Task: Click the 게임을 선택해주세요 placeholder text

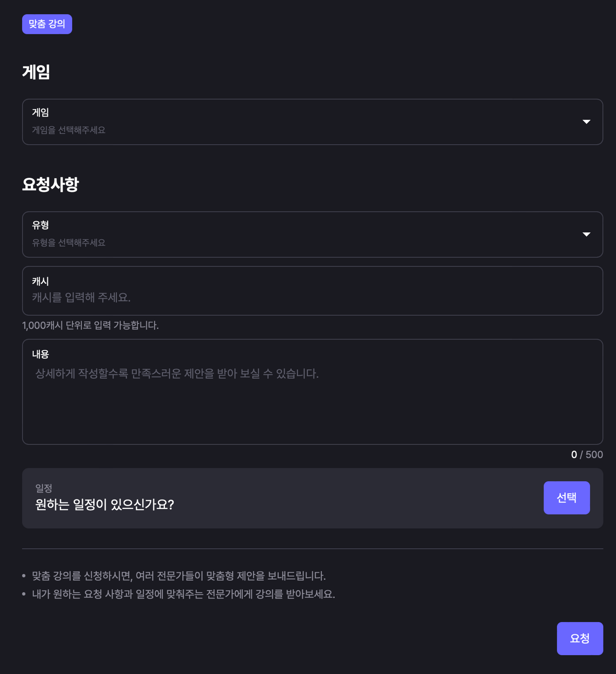Action: coord(68,130)
